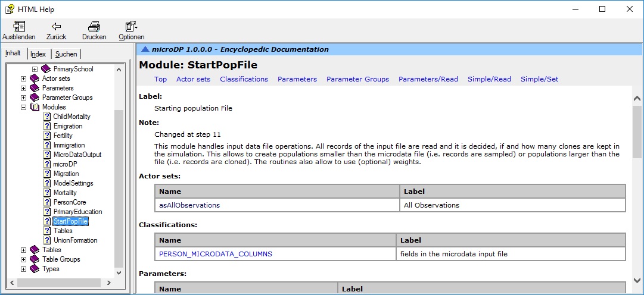Click the Drucken printer icon
Image resolution: width=644 pixels, height=295 pixels.
click(x=94, y=27)
